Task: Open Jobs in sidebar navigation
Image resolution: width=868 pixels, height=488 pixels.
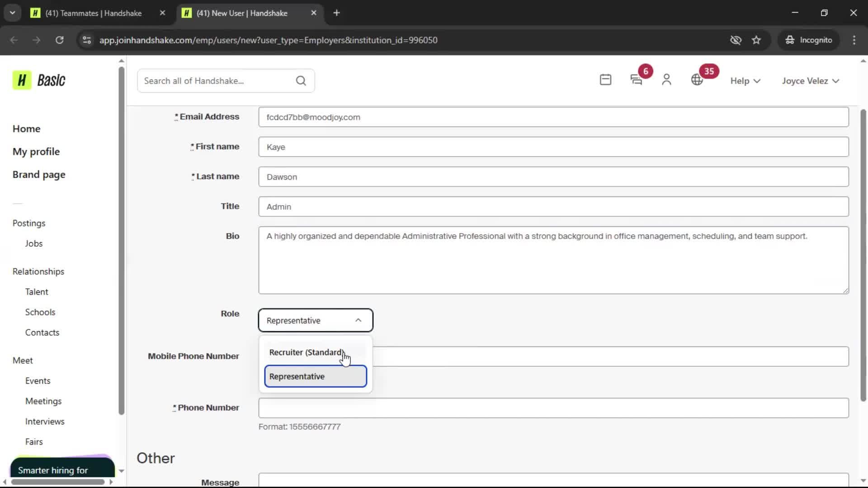Action: click(x=34, y=244)
